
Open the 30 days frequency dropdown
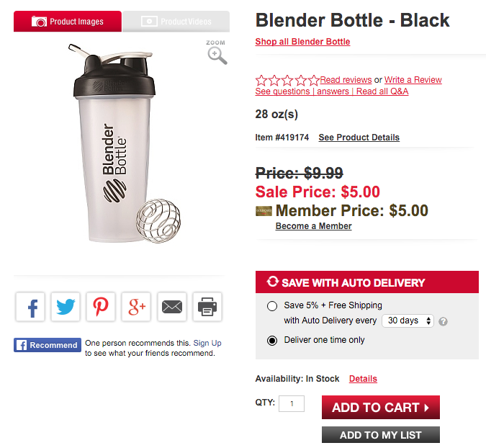point(408,321)
